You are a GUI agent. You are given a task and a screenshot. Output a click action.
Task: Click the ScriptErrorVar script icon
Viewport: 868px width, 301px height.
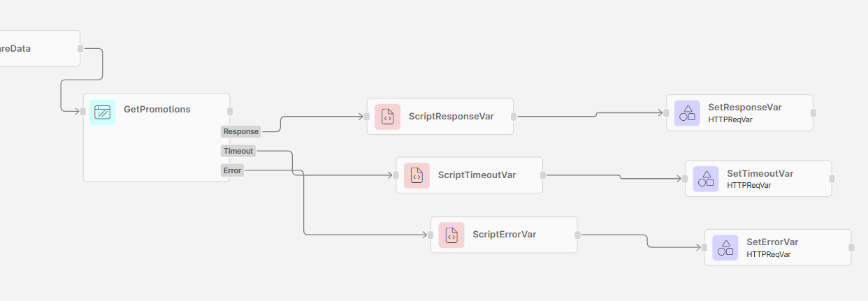pyautogui.click(x=451, y=235)
